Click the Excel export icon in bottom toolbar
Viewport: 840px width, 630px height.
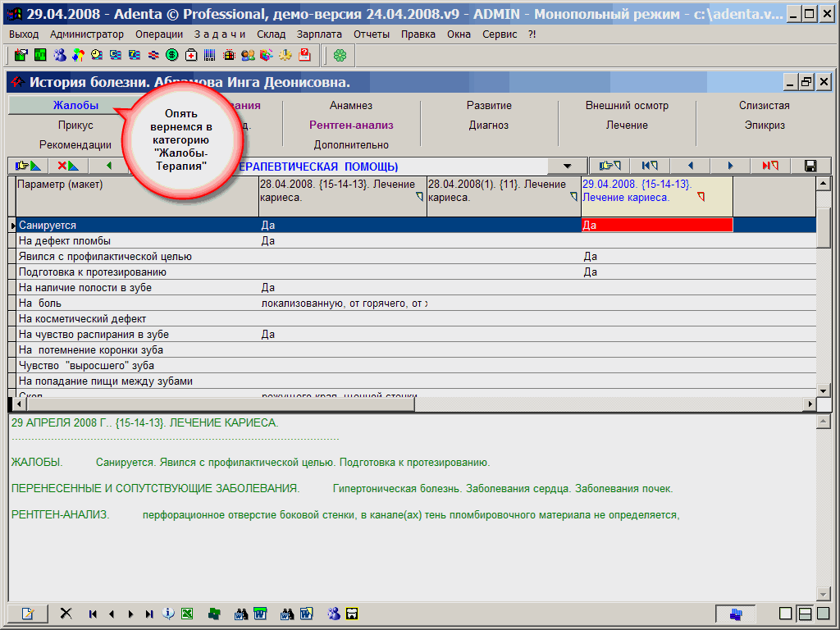187,614
